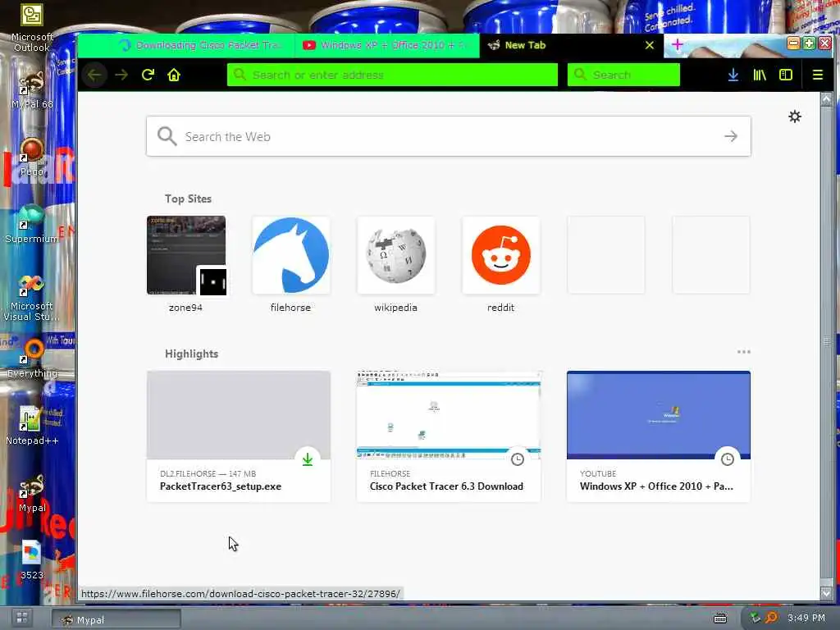The width and height of the screenshot is (840, 630).
Task: Go back with the browser back arrow
Action: click(95, 75)
